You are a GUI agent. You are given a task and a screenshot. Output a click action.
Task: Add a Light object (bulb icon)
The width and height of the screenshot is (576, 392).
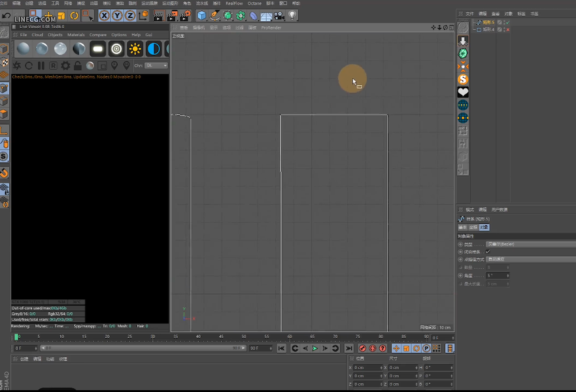click(292, 16)
